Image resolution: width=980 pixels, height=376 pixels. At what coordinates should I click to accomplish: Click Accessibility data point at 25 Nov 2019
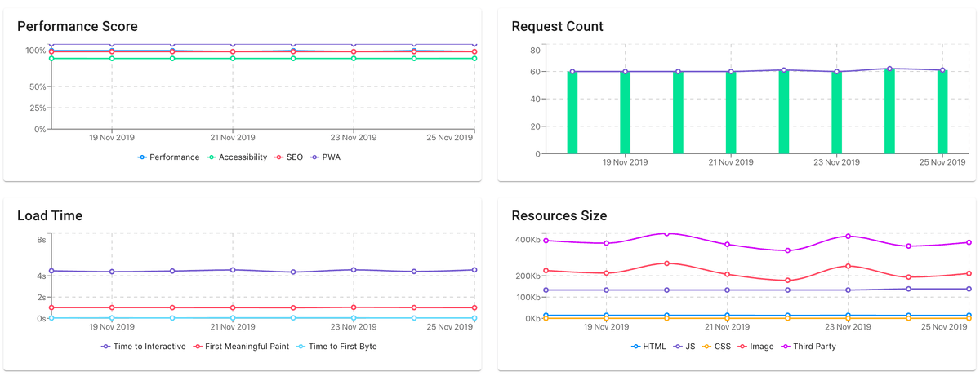(x=474, y=59)
